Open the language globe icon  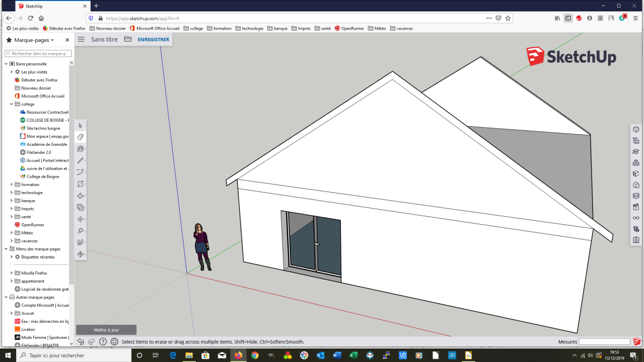coord(114,342)
